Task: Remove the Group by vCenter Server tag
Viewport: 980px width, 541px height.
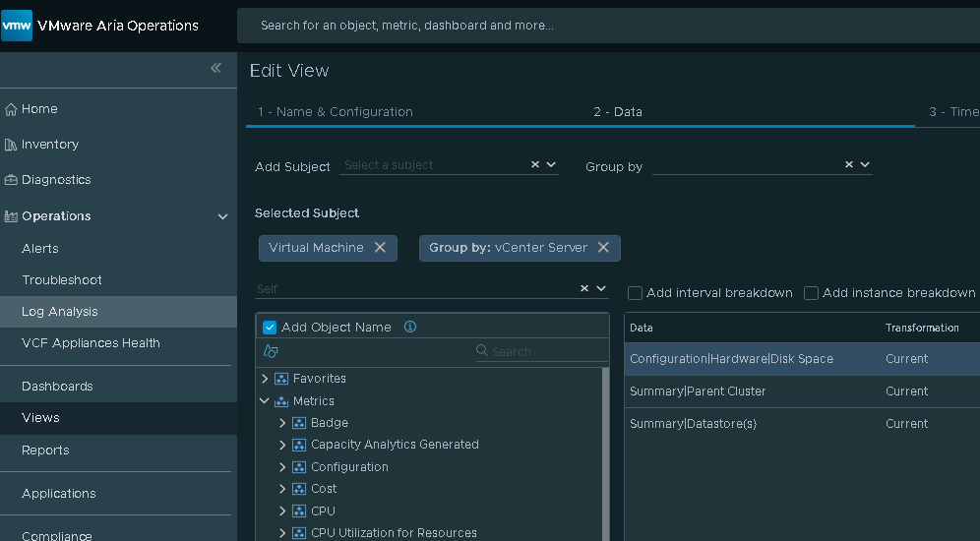Action: click(x=604, y=248)
